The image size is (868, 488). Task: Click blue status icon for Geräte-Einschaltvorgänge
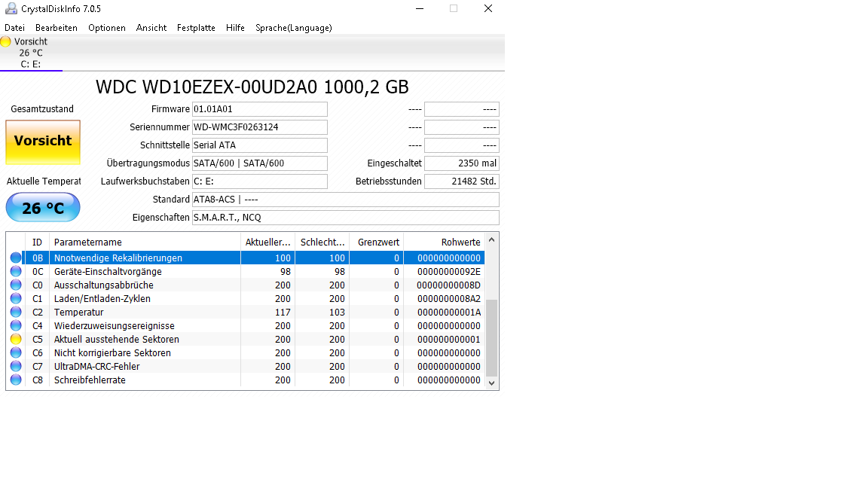(16, 271)
